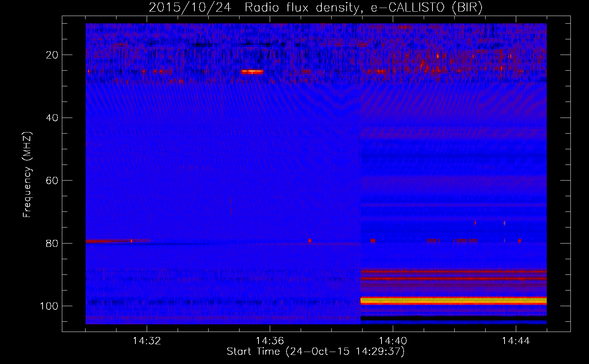This screenshot has width=589, height=364.
Task: Click the 14:32 time axis tick label
Action: 147,341
